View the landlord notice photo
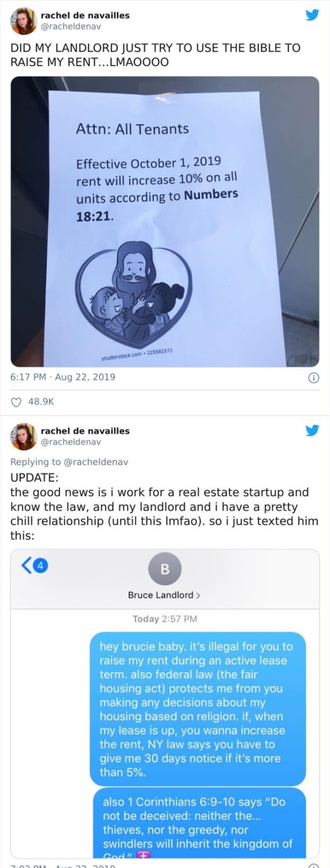Image resolution: width=330 pixels, height=868 pixels. coord(165,221)
